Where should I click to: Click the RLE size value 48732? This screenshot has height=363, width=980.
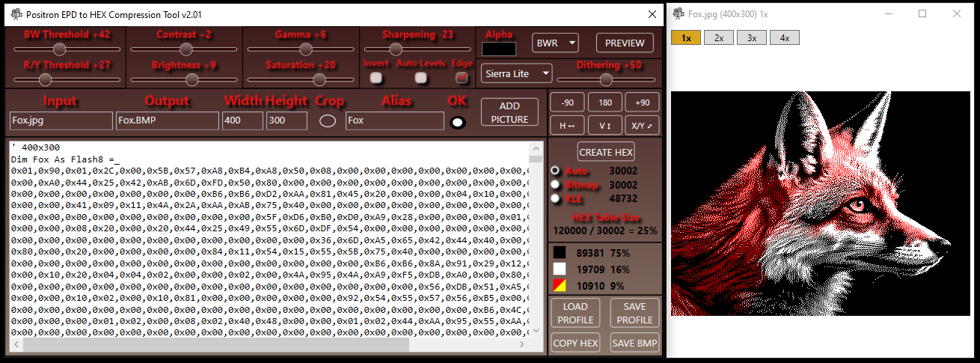[x=623, y=198]
